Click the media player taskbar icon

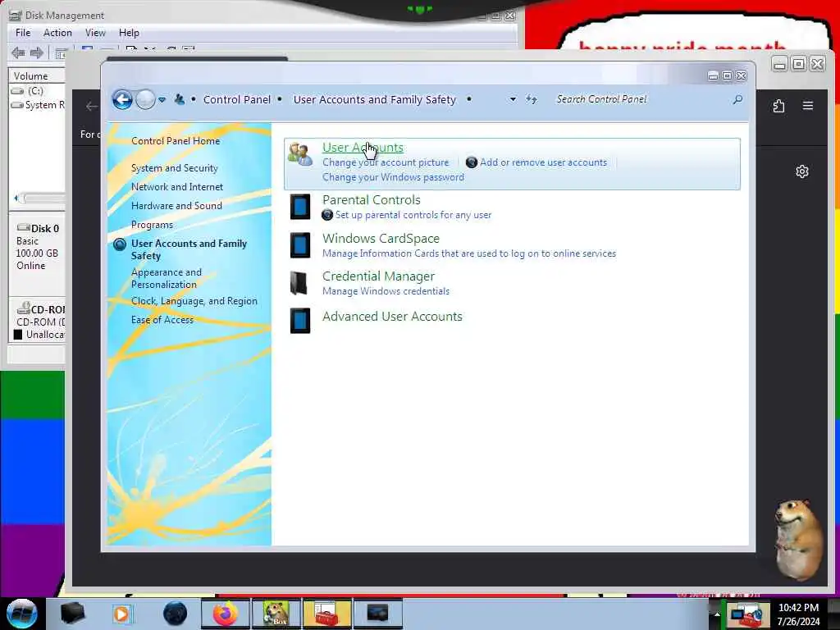pos(121,614)
